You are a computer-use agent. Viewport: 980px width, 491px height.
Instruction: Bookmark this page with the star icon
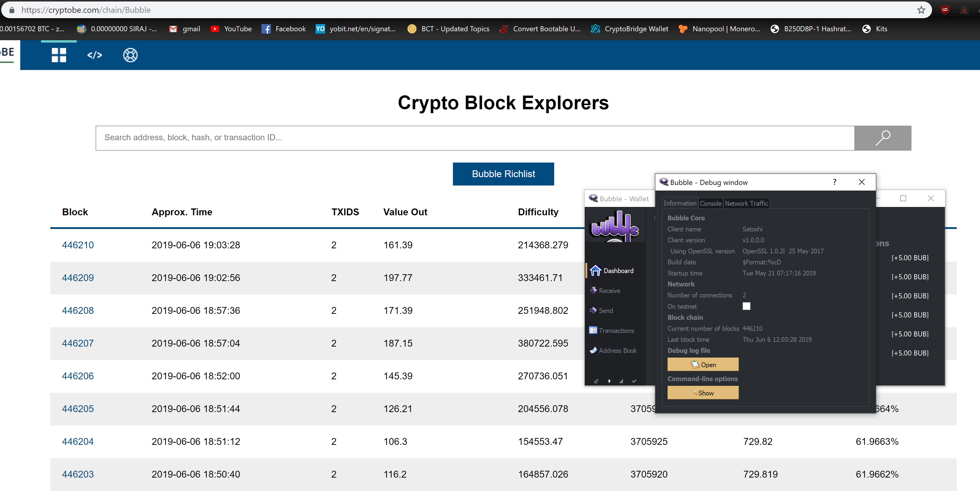[921, 10]
